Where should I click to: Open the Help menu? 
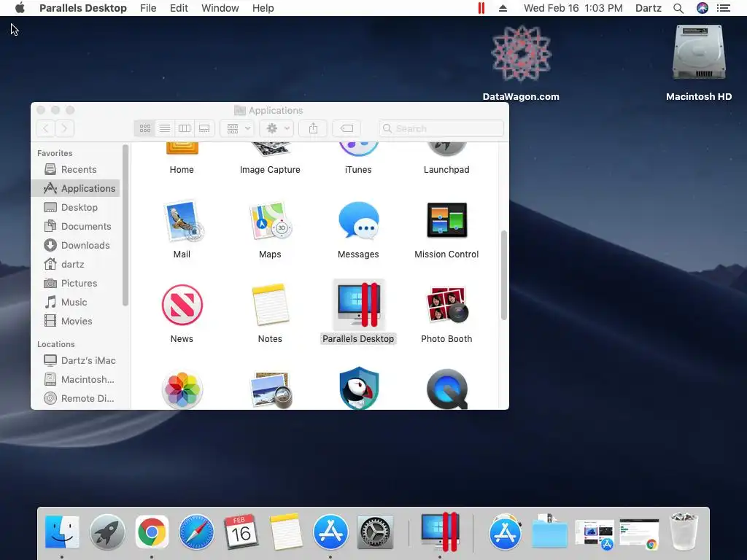point(263,8)
